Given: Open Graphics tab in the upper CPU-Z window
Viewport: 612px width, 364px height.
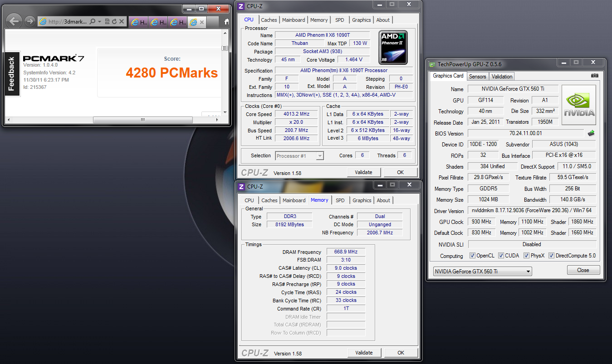Looking at the screenshot, I should [x=361, y=20].
